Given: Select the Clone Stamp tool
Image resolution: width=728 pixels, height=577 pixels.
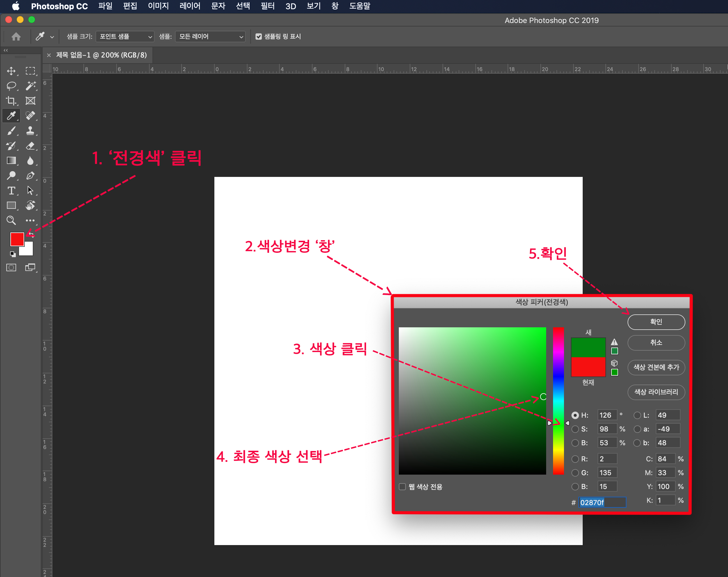Looking at the screenshot, I should coord(31,131).
